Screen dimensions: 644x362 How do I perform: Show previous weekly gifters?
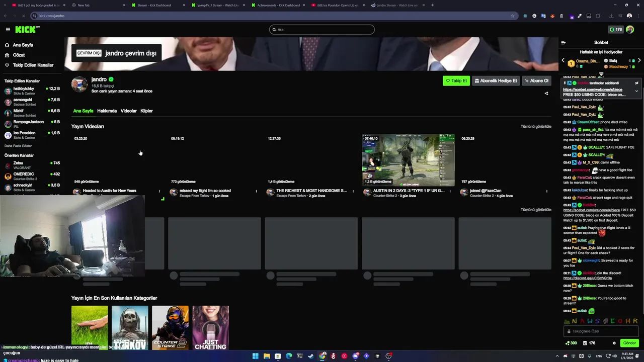[x=563, y=60]
